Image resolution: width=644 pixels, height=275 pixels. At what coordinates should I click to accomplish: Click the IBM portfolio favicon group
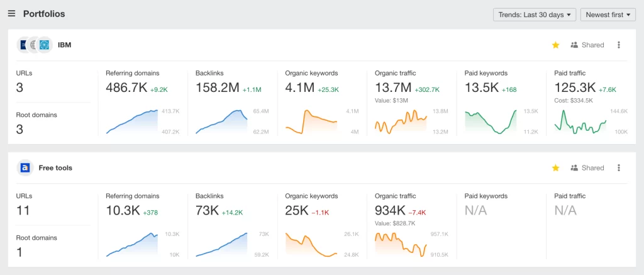pos(35,45)
